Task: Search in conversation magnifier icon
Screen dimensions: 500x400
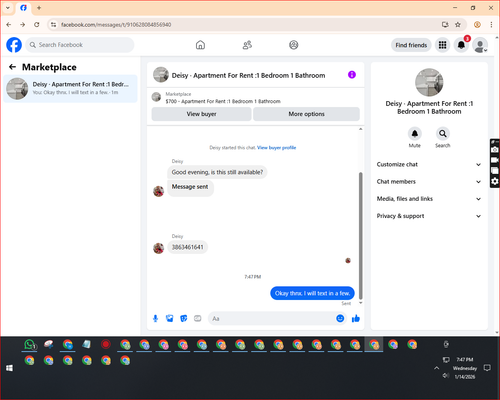Action: tap(443, 134)
